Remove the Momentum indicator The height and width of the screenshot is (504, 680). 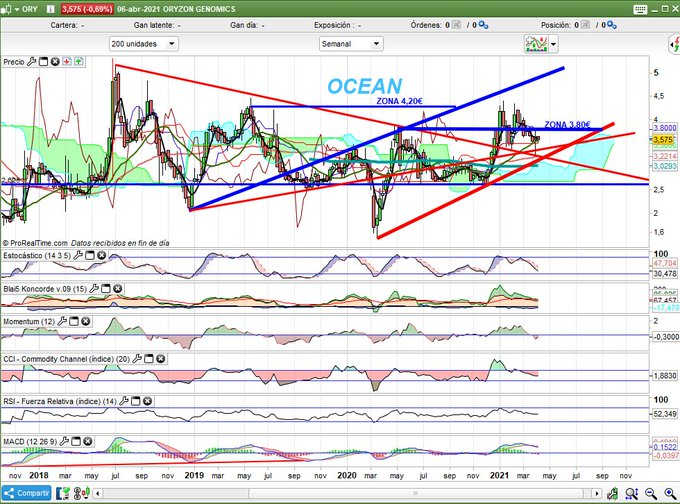pyautogui.click(x=86, y=321)
